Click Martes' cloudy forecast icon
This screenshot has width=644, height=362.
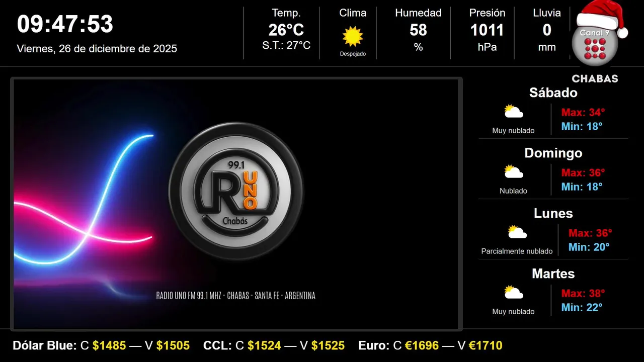coord(514,293)
